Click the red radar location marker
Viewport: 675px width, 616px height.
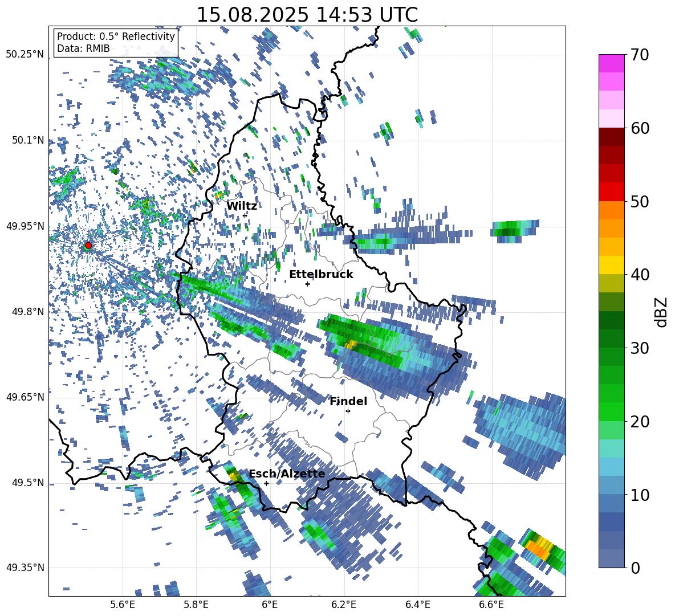[x=88, y=246]
